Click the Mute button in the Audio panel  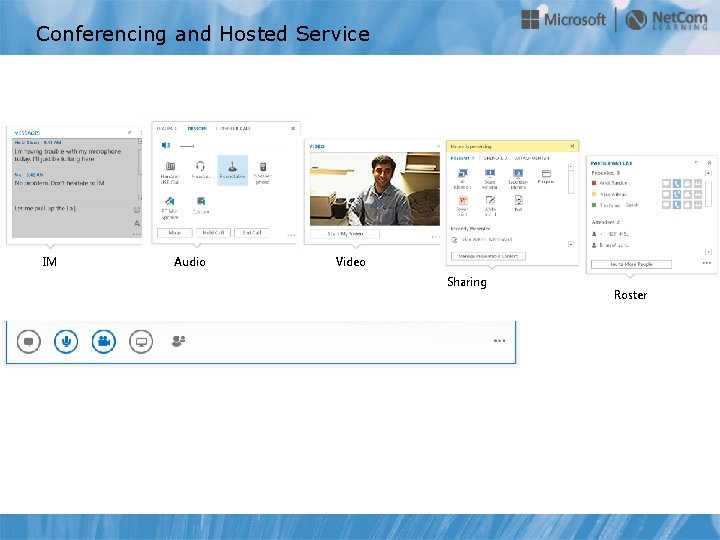tap(174, 233)
